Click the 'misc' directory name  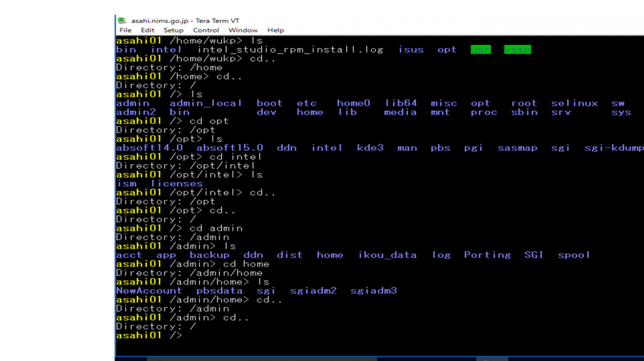pos(444,103)
